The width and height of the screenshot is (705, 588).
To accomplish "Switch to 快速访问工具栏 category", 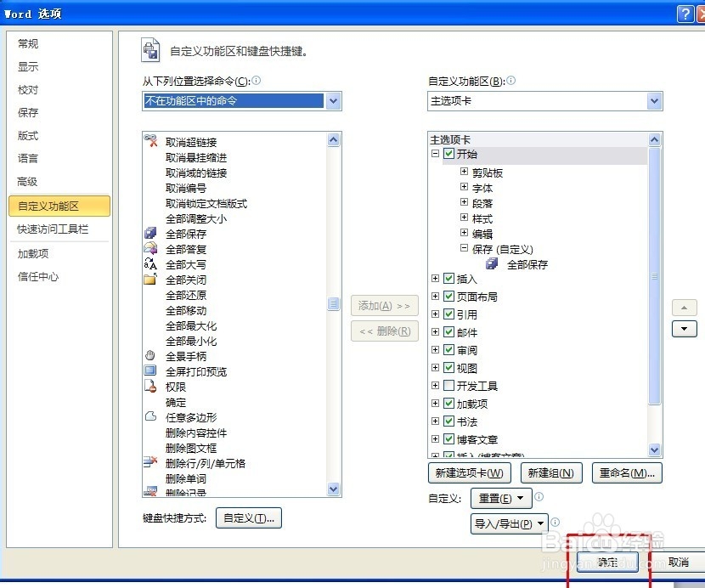I will tap(53, 229).
